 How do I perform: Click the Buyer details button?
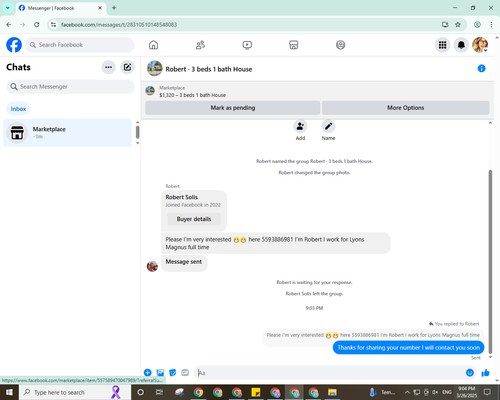(194, 219)
